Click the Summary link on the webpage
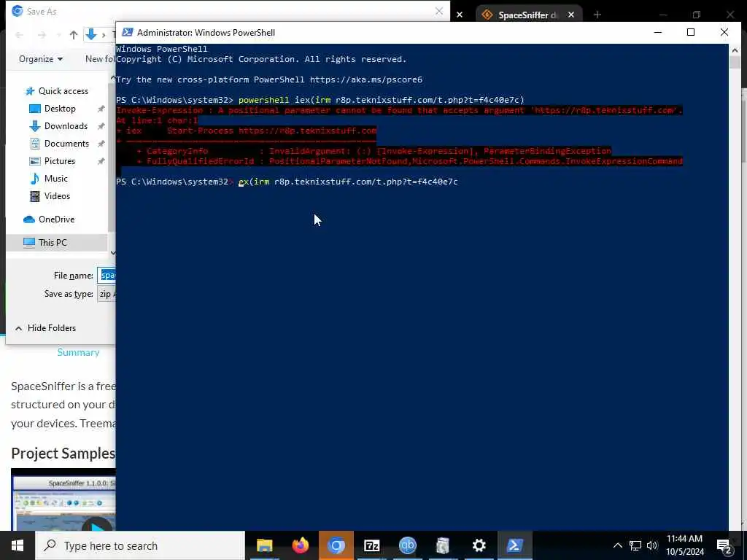 pos(78,352)
